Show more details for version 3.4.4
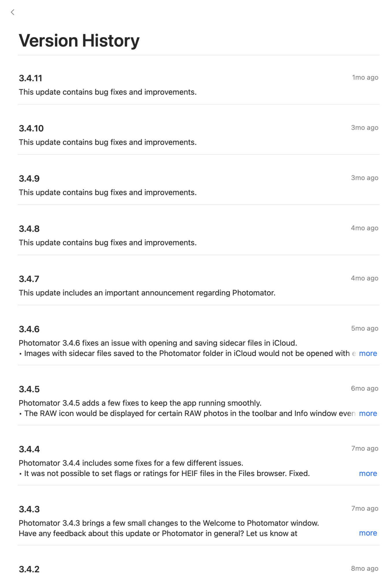 click(x=368, y=473)
